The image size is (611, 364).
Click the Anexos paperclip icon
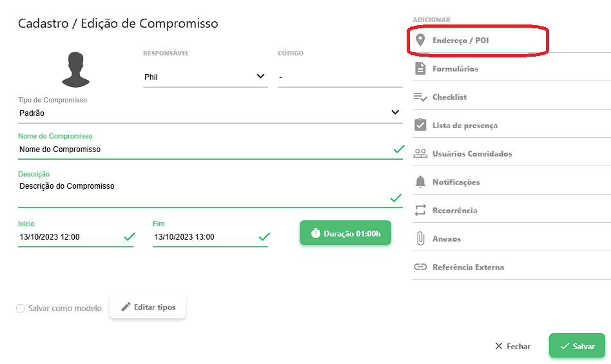(x=420, y=239)
